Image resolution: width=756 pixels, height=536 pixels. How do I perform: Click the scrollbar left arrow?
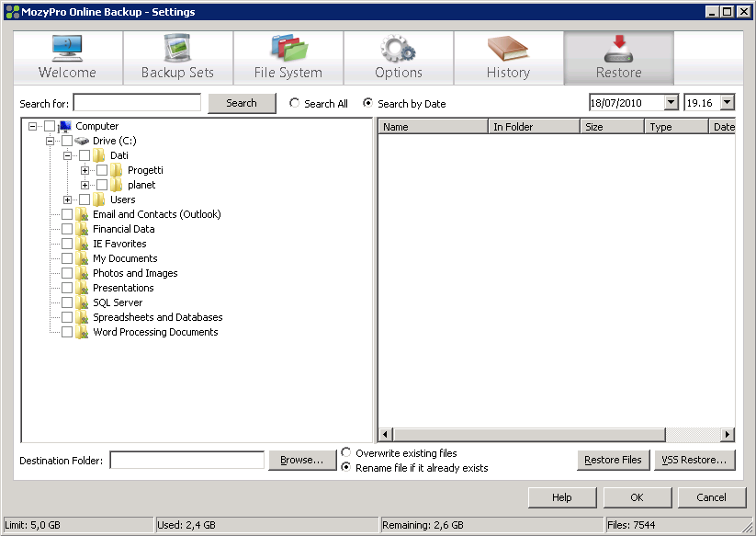(x=385, y=435)
